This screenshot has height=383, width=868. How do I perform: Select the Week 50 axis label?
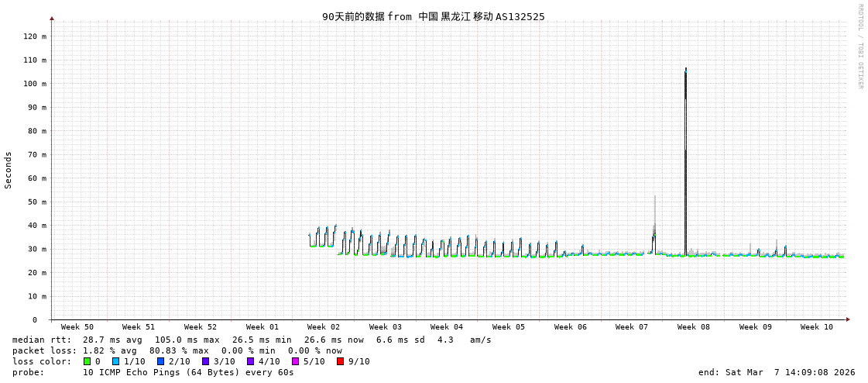click(x=77, y=327)
